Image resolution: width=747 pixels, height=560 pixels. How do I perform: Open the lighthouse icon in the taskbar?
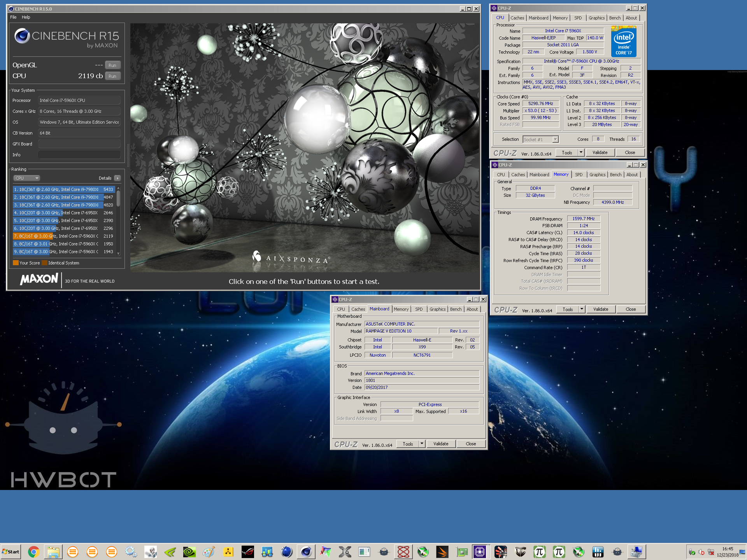(501, 551)
